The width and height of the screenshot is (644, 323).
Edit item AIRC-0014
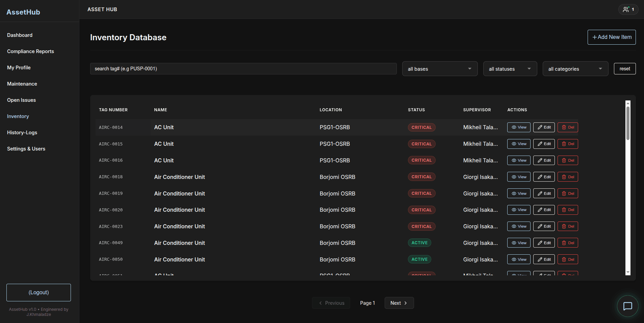544,128
